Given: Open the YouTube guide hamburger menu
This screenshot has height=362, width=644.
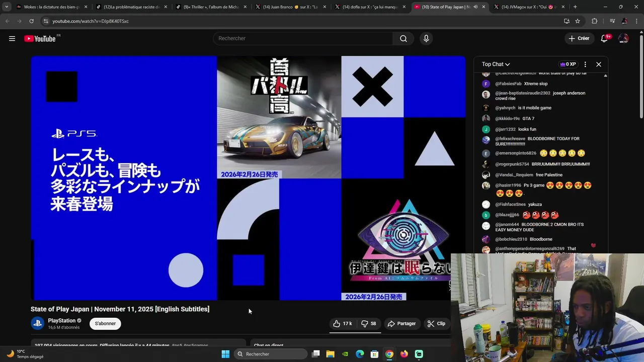Looking at the screenshot, I should click(x=12, y=39).
